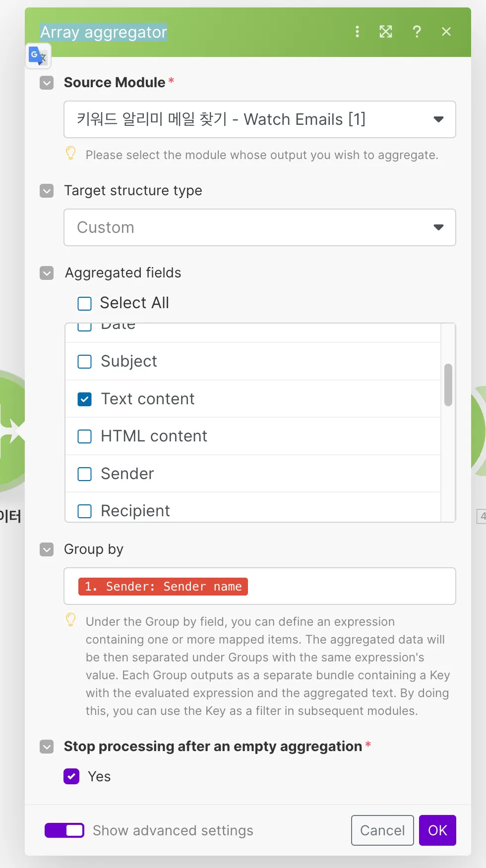Enable the Subject field checkbox
The image size is (486, 868).
85,362
